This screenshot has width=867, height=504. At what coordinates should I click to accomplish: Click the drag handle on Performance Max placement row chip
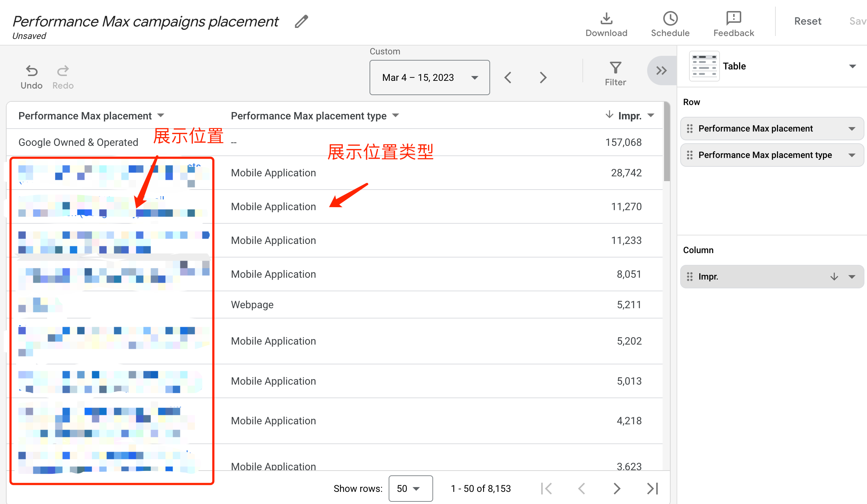click(690, 129)
